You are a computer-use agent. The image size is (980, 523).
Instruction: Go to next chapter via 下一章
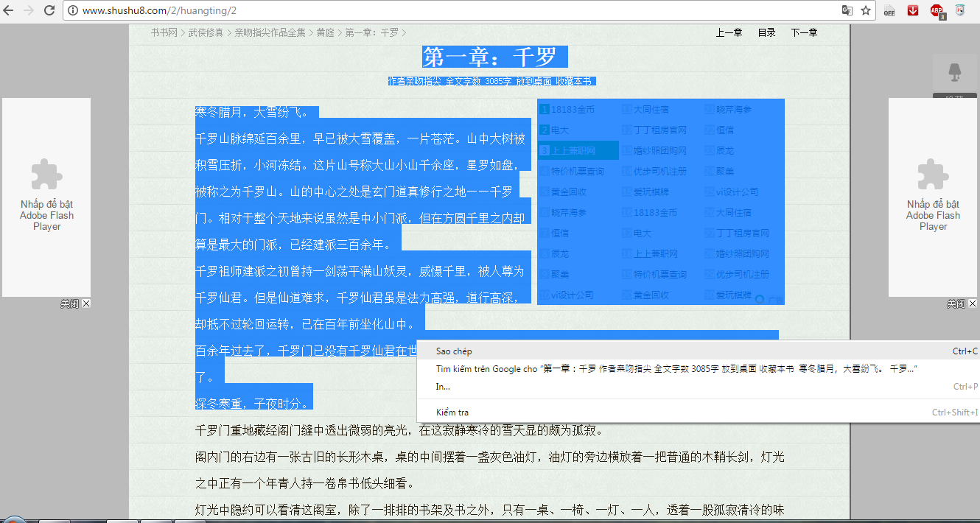[x=804, y=32]
